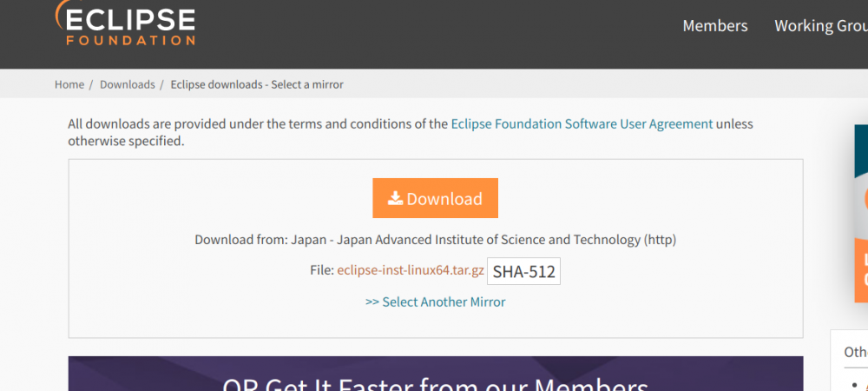Screen dimensions: 868x391
Task: Click Select Another Mirror link
Action: point(435,302)
